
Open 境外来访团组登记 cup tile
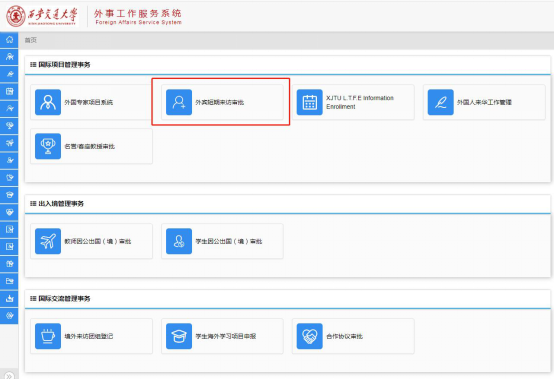(x=92, y=336)
